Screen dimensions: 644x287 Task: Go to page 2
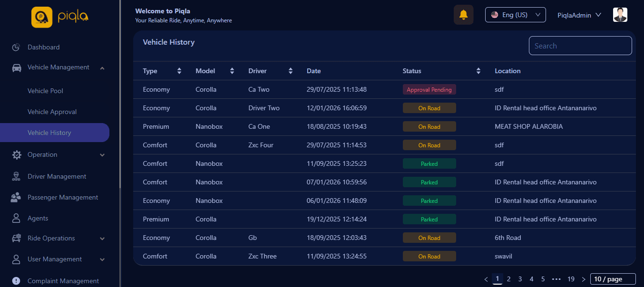(x=509, y=279)
